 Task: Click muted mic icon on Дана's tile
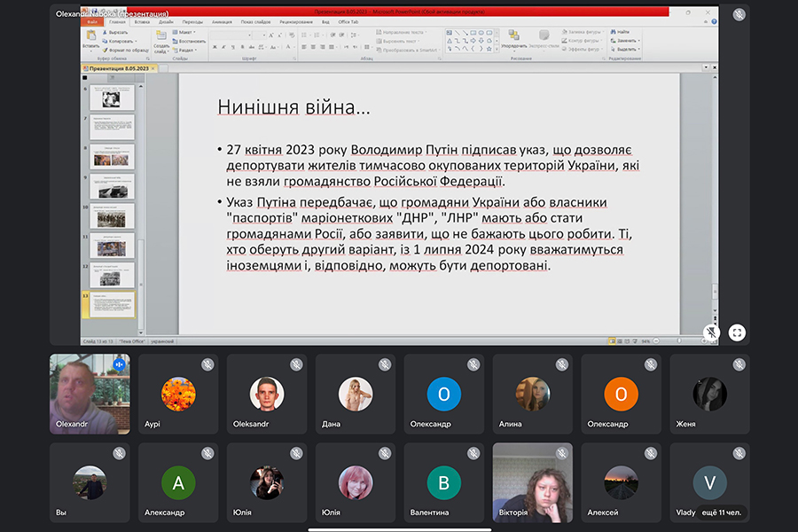385,364
